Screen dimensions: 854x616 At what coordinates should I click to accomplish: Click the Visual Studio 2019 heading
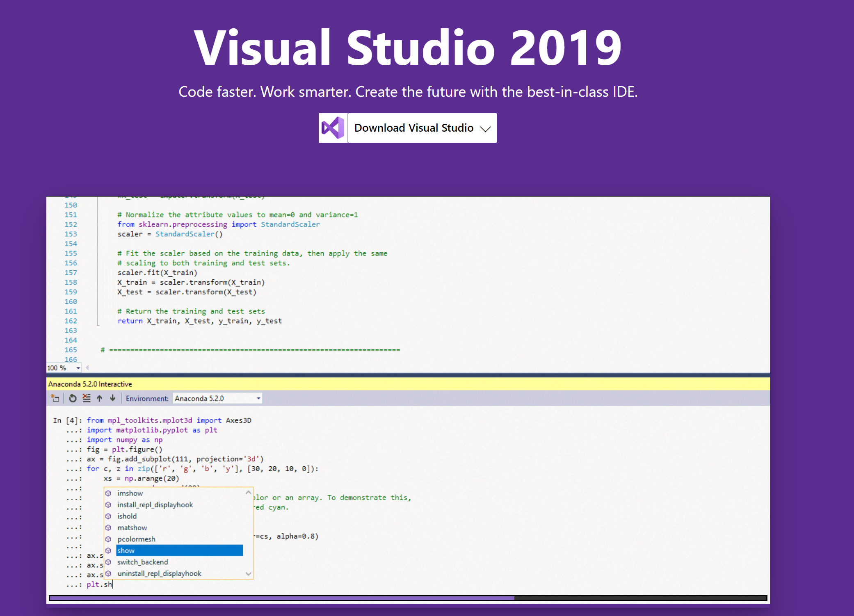click(408, 48)
